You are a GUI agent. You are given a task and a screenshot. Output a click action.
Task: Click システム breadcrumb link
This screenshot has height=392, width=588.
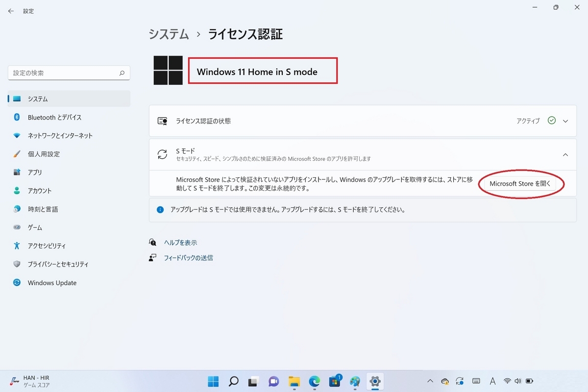[169, 34]
